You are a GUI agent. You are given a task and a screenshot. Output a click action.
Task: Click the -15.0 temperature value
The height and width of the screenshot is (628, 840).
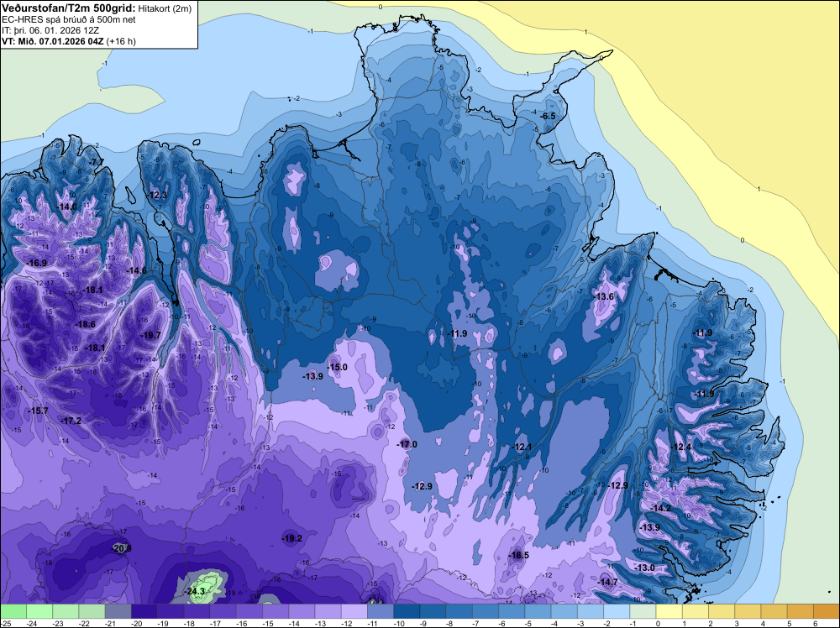(x=337, y=367)
